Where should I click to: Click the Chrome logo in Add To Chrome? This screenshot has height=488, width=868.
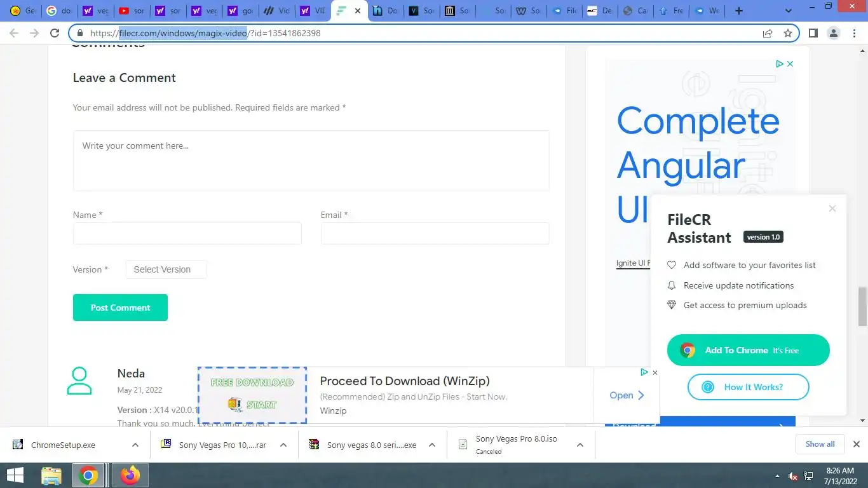point(688,350)
